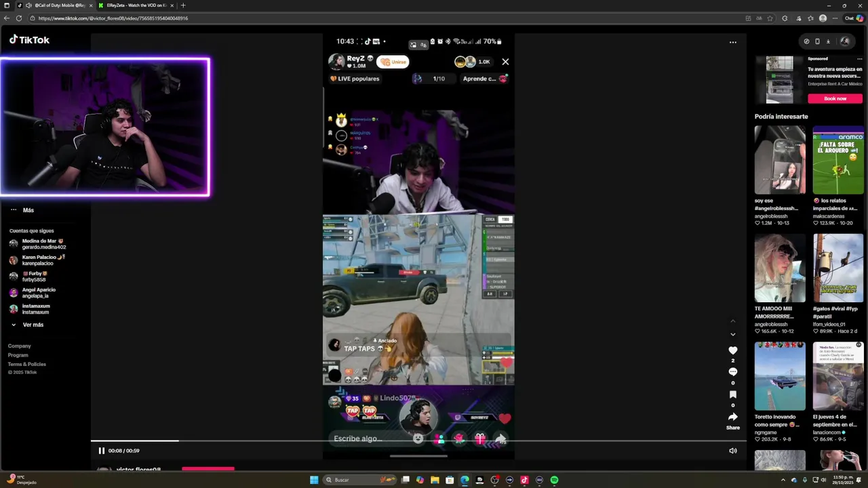Reload the page with the refresh icon
The image size is (868, 488).
tap(19, 18)
